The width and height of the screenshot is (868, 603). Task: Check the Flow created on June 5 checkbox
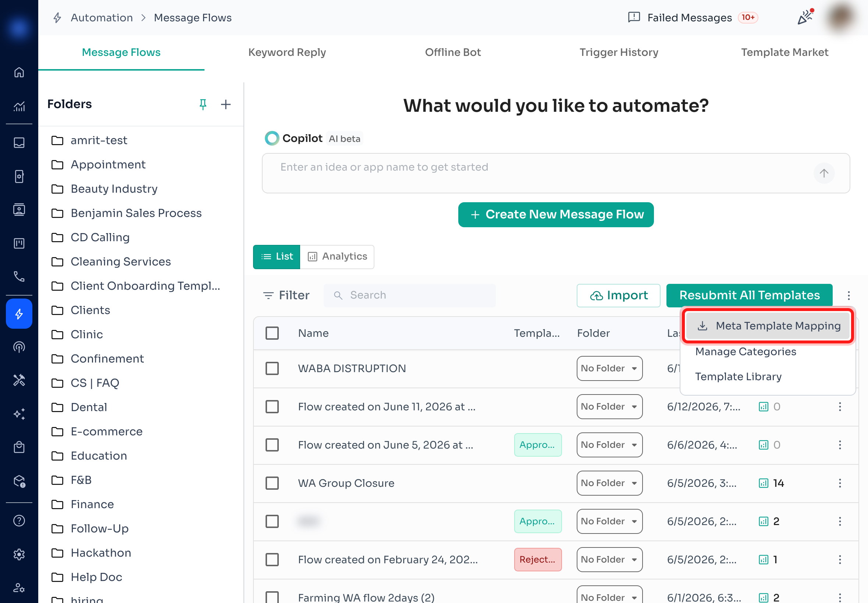click(272, 445)
